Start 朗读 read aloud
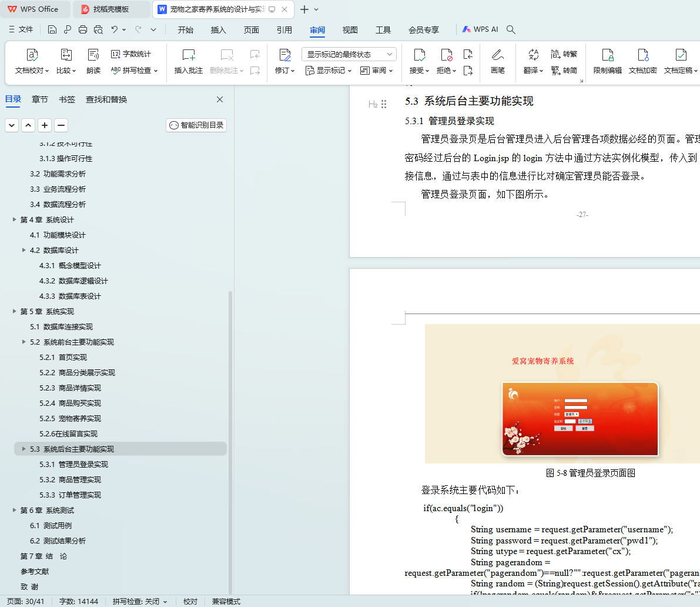This screenshot has width=700, height=607. point(93,61)
